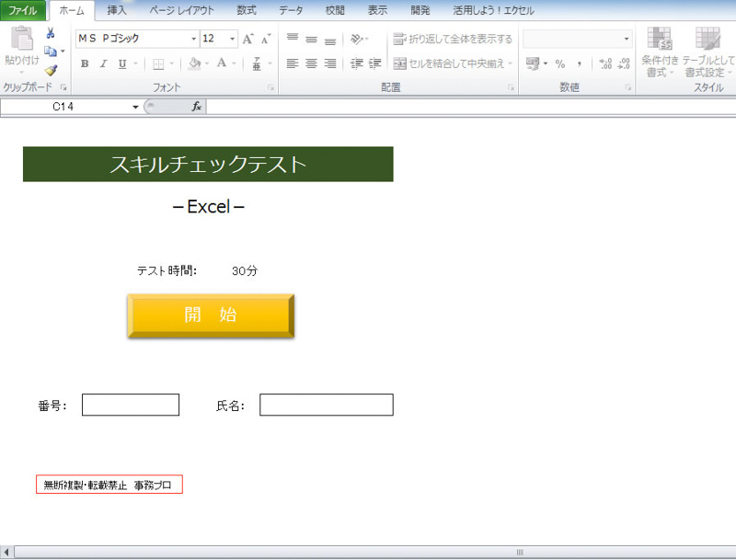Viewport: 736px width, 560px height.
Task: Click the Increase Decimal icon
Action: click(604, 63)
